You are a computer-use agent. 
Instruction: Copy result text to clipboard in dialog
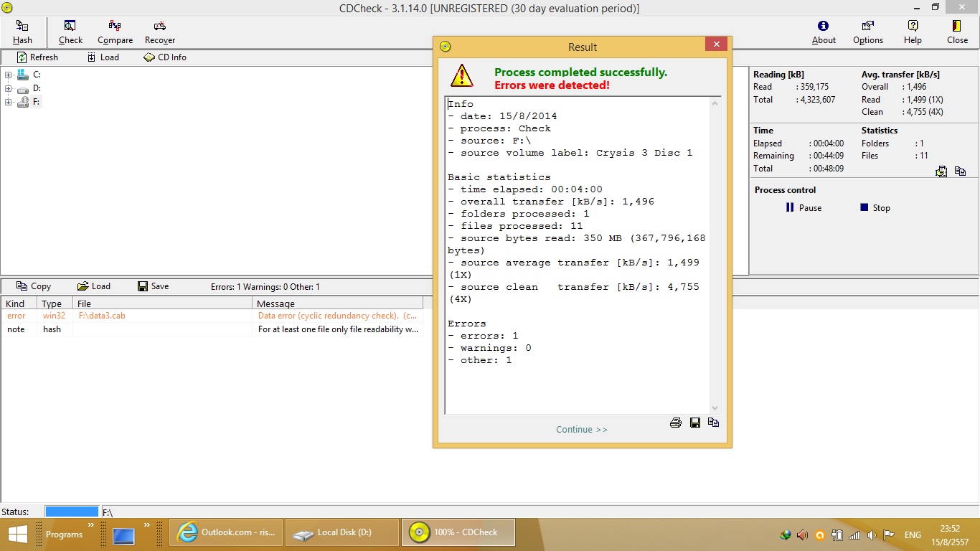713,423
